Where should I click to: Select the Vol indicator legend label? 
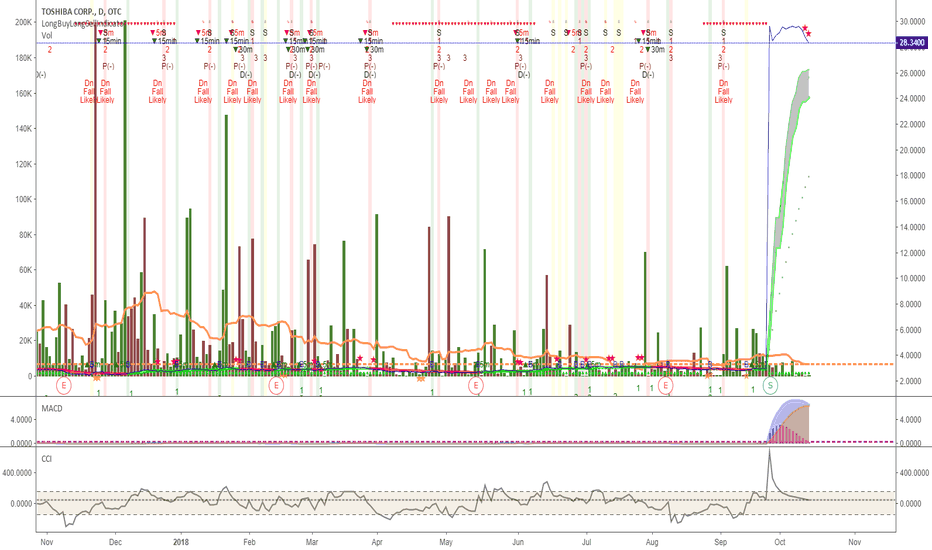pyautogui.click(x=46, y=36)
